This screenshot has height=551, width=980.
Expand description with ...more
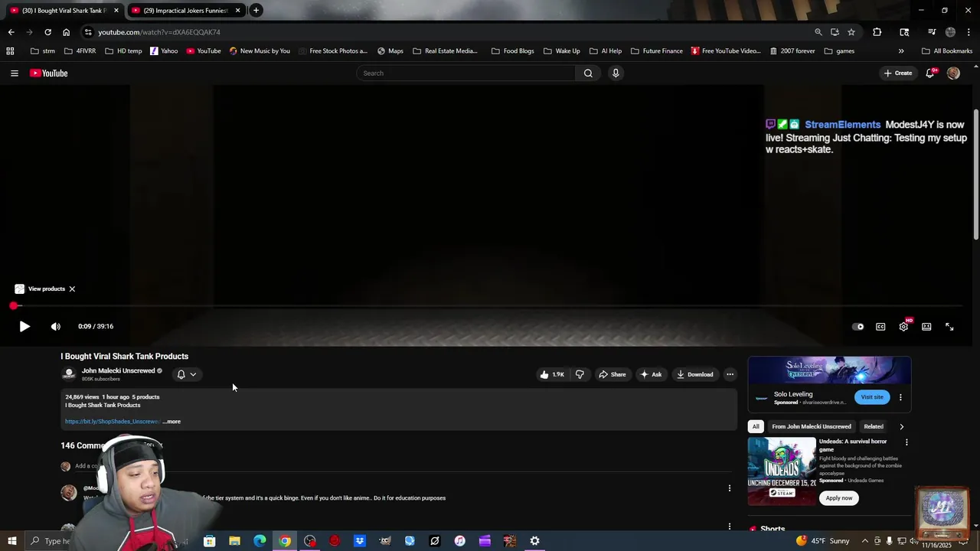click(x=171, y=422)
